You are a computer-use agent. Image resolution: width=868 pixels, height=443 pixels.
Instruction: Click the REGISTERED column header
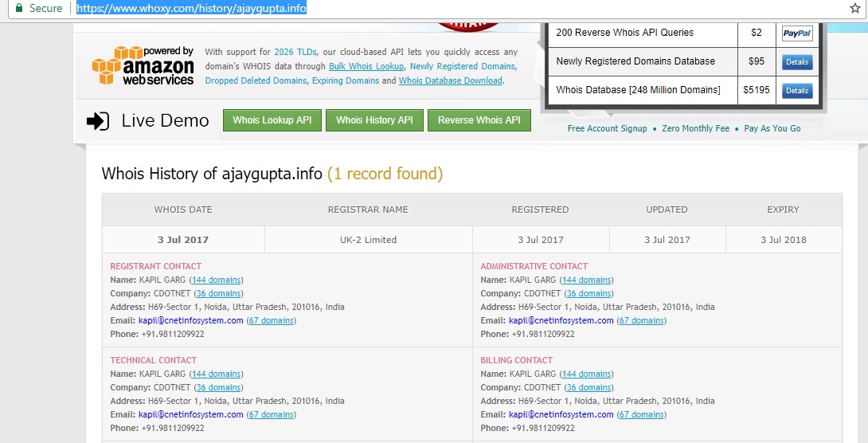click(540, 210)
